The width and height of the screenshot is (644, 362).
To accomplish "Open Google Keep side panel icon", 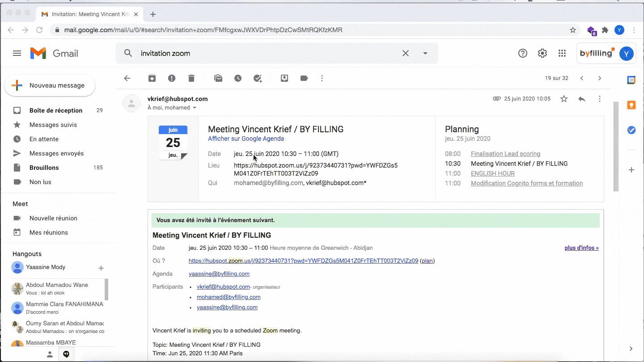I will point(631,105).
